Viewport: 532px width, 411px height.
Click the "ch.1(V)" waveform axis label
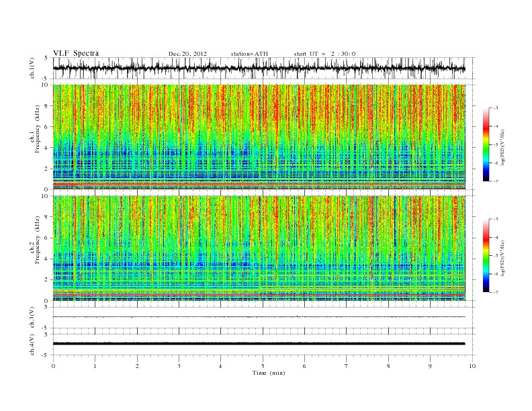pos(32,68)
